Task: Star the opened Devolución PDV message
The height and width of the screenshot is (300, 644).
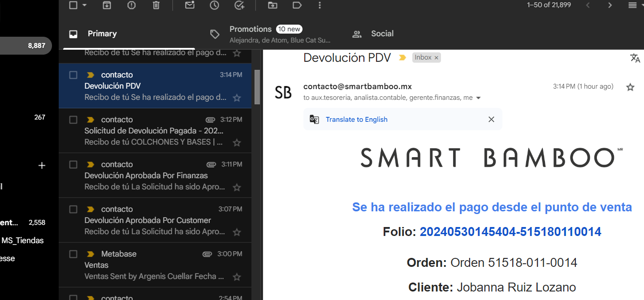Action: (630, 87)
